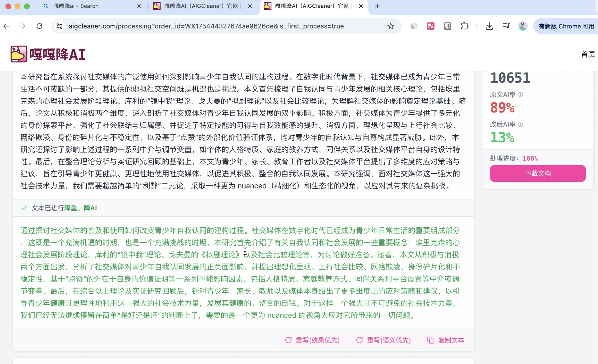Viewport: 598px width, 364px height.
Task: Click the 13% revised AI rate value
Action: tap(502, 137)
